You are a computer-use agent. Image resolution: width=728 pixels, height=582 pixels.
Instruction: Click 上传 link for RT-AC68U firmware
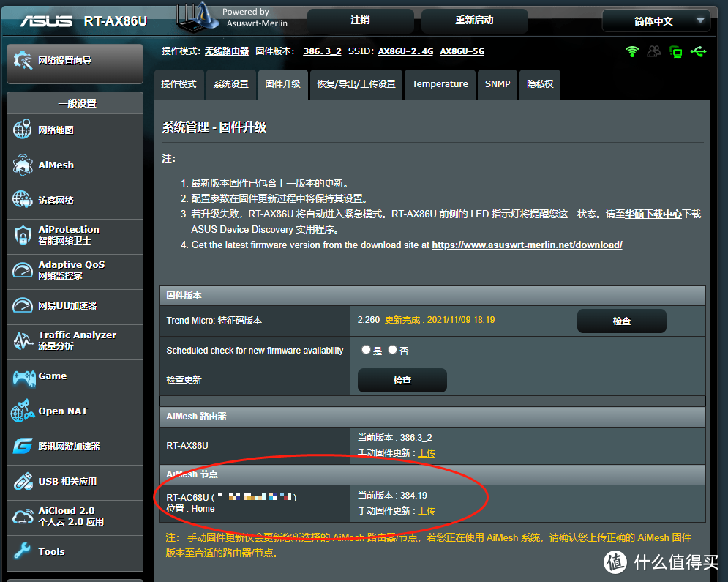pyautogui.click(x=427, y=510)
